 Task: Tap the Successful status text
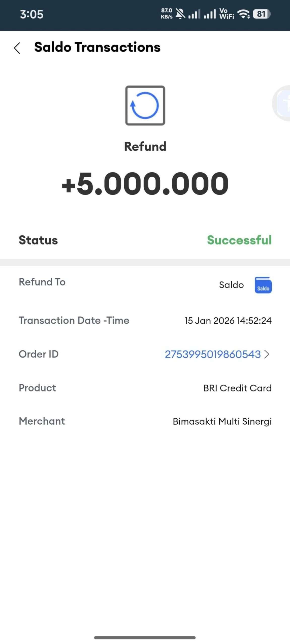(239, 240)
